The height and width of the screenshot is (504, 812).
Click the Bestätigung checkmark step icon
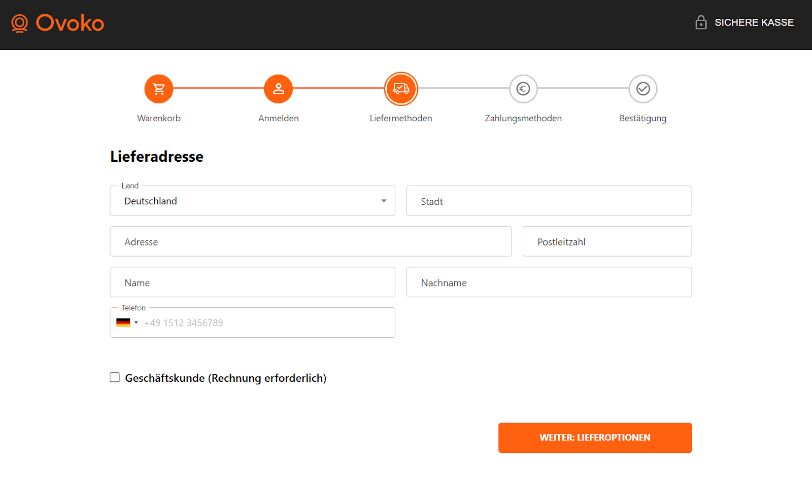[643, 89]
